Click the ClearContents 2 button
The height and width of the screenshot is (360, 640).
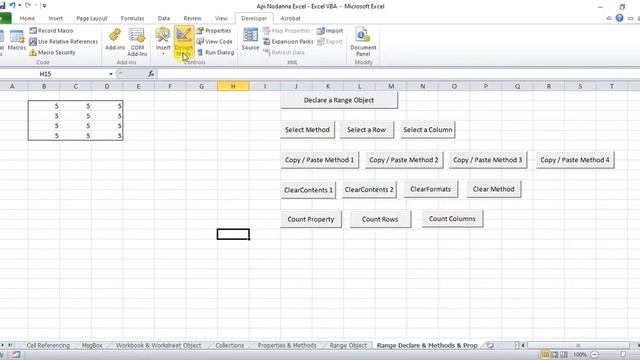click(369, 190)
